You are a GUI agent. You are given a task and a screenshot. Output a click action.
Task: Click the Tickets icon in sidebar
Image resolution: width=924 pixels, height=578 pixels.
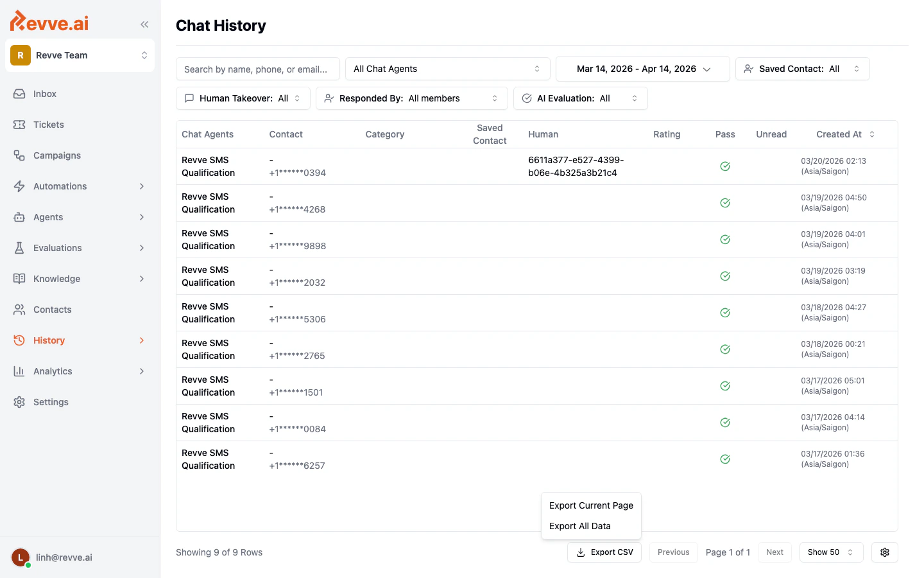(19, 125)
